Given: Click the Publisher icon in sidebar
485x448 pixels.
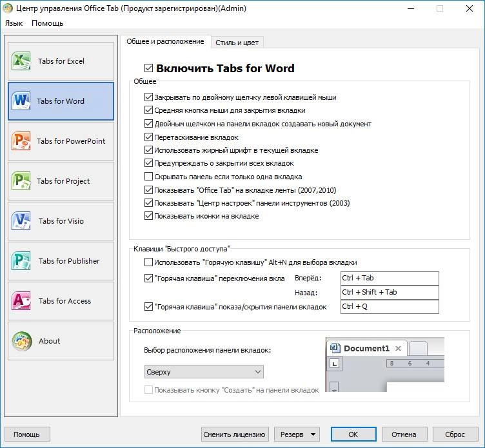Looking at the screenshot, I should (21, 260).
